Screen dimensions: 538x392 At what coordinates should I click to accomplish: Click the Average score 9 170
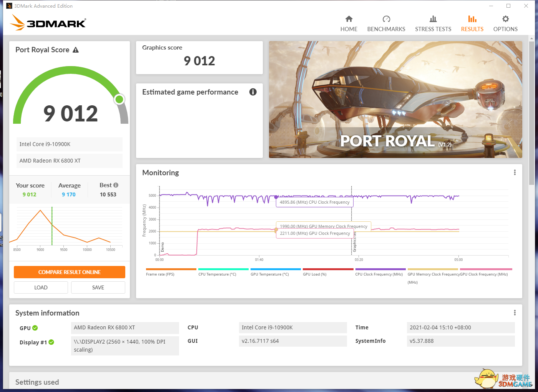point(69,194)
